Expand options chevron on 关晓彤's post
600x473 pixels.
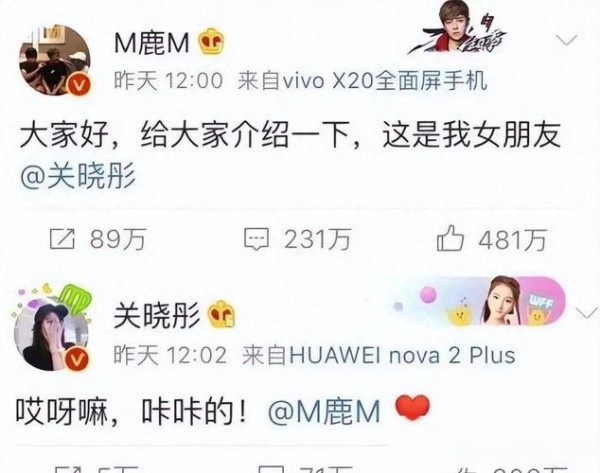586,313
